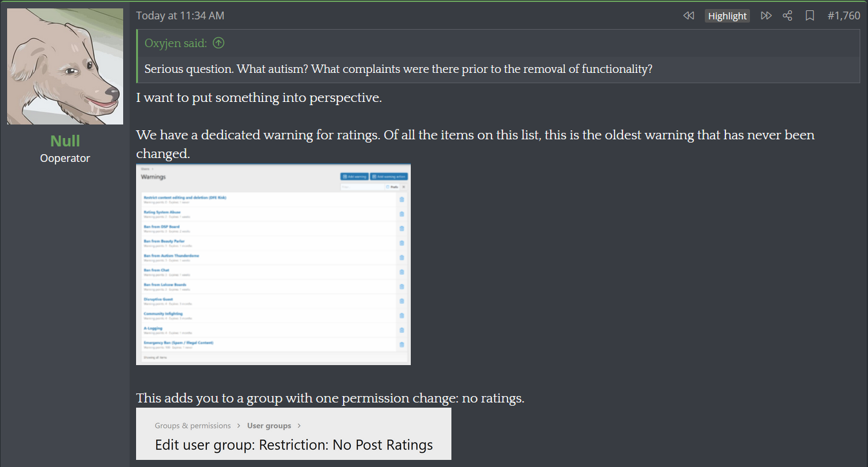Click trash icon for Disruptive Guest row
The width and height of the screenshot is (868, 467).
[x=402, y=301]
